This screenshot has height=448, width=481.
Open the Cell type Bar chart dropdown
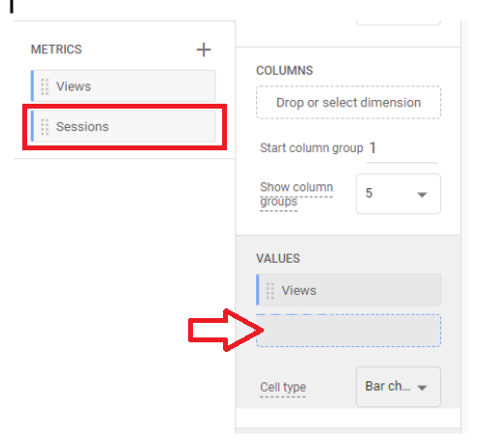tap(399, 387)
